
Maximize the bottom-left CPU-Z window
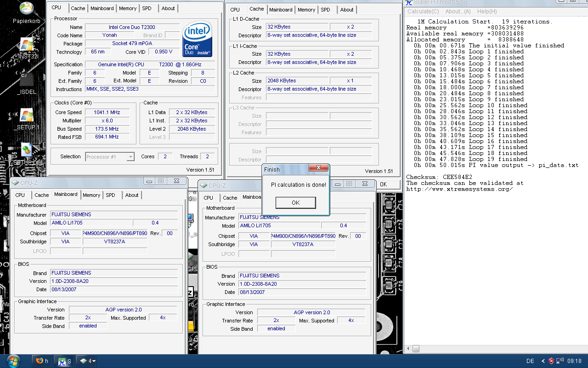(161, 181)
